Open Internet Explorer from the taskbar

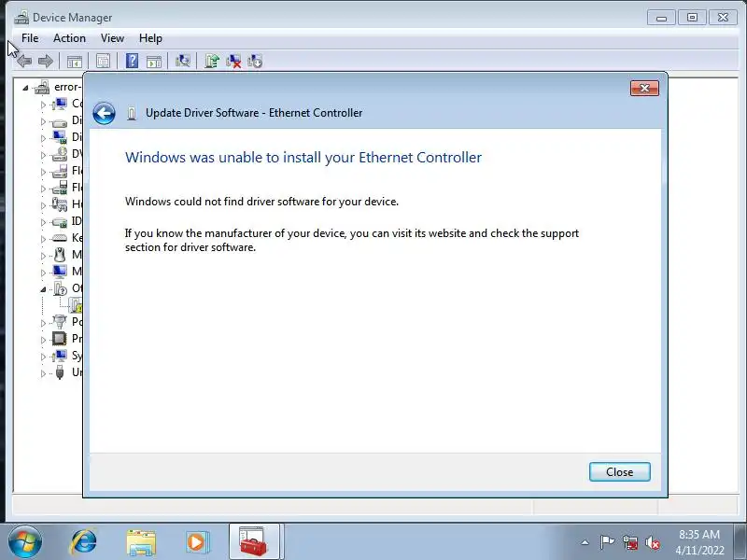84,542
